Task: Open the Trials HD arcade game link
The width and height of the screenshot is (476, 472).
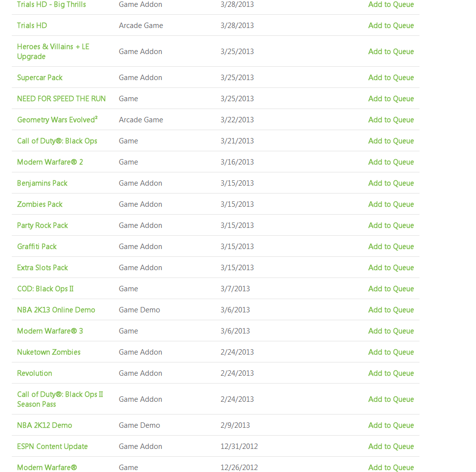Action: point(32,26)
